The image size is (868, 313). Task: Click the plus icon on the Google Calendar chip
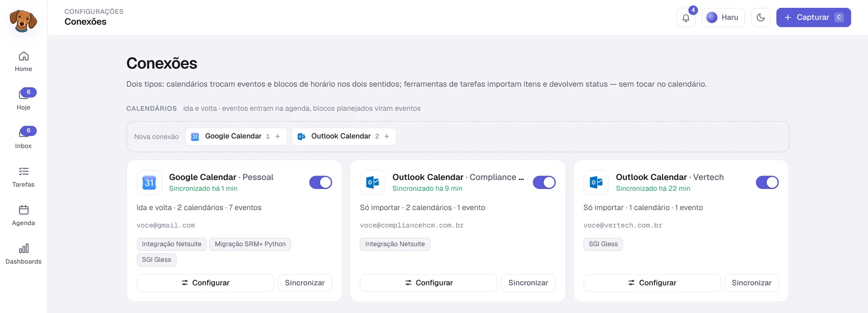pyautogui.click(x=278, y=137)
